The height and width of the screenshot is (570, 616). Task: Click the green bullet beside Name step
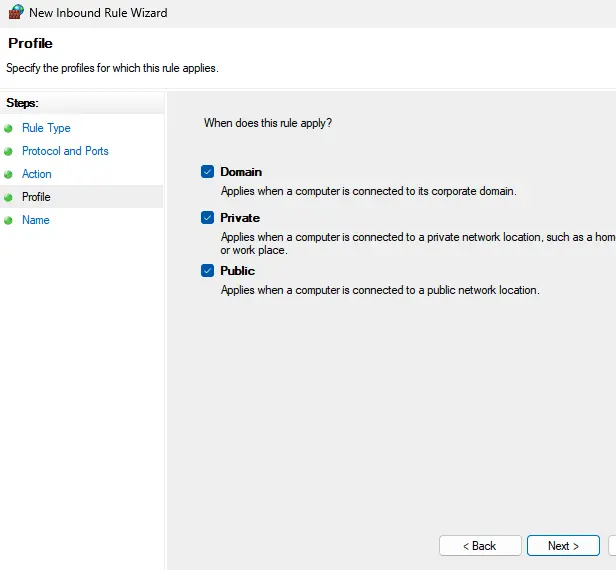coord(9,220)
